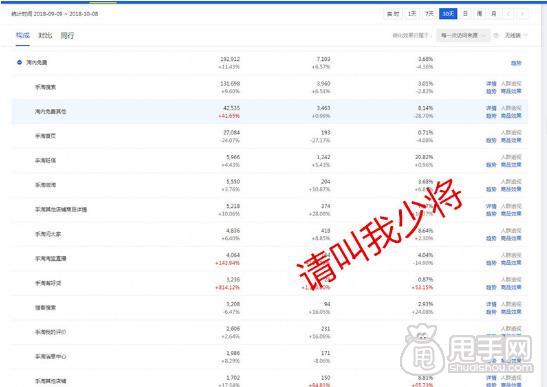
Task: Switch to the 同行 tab
Action: pos(67,35)
